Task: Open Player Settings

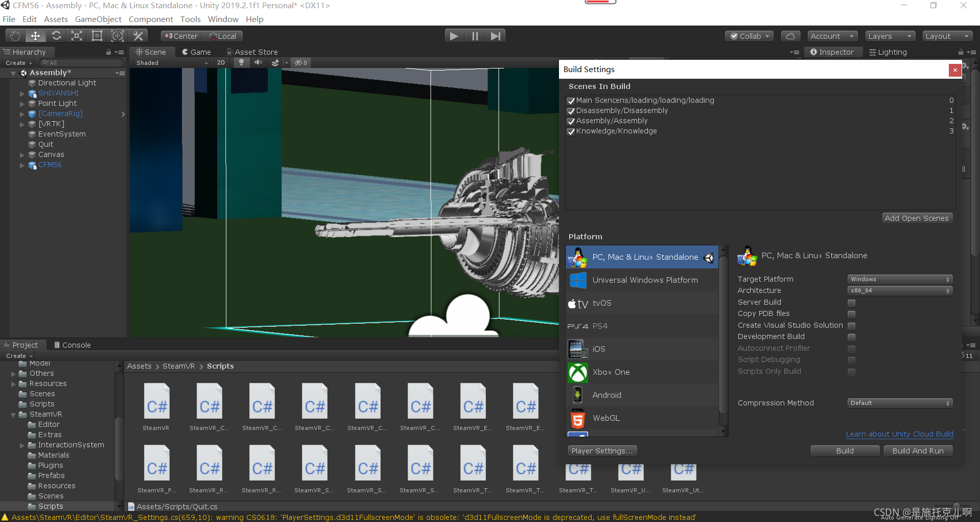Action: coord(602,451)
